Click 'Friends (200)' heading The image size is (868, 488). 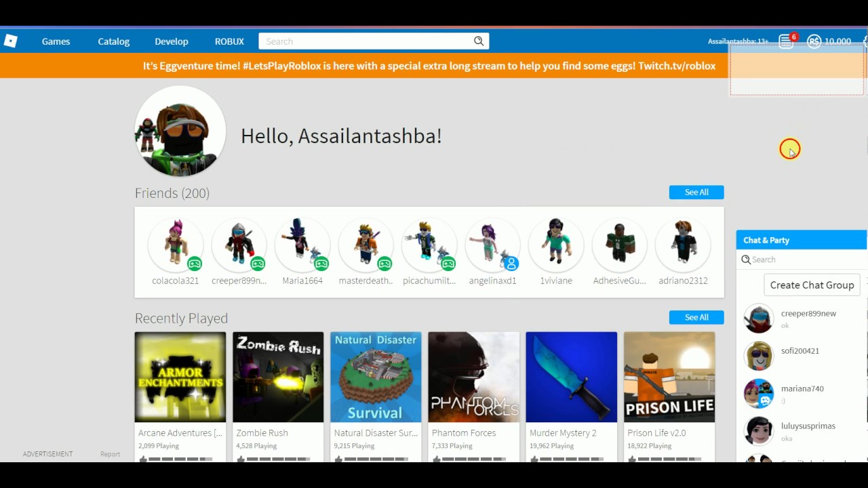(x=172, y=193)
